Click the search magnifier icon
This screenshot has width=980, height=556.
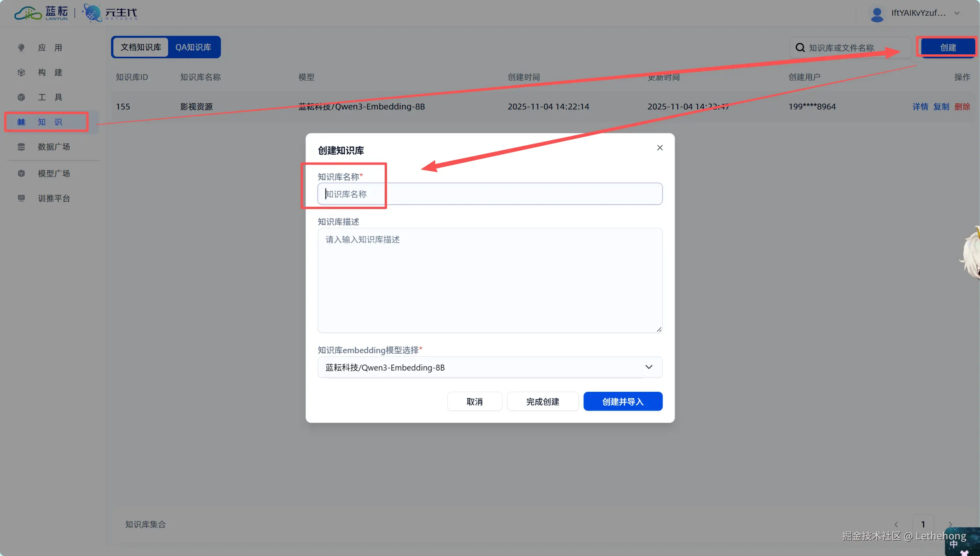[800, 48]
